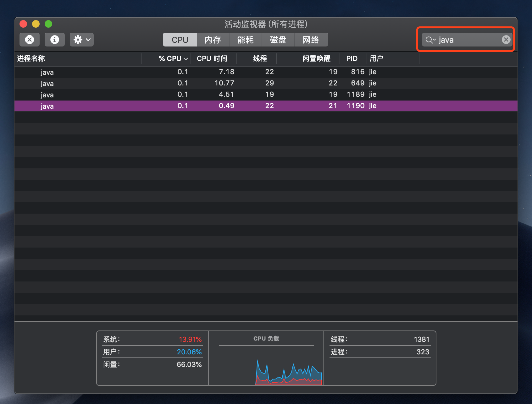
Task: Click the 用户 column header
Action: point(376,58)
